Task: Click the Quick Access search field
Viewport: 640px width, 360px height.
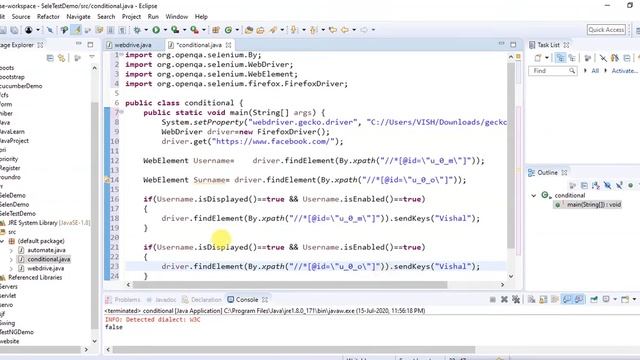Action: (606, 30)
